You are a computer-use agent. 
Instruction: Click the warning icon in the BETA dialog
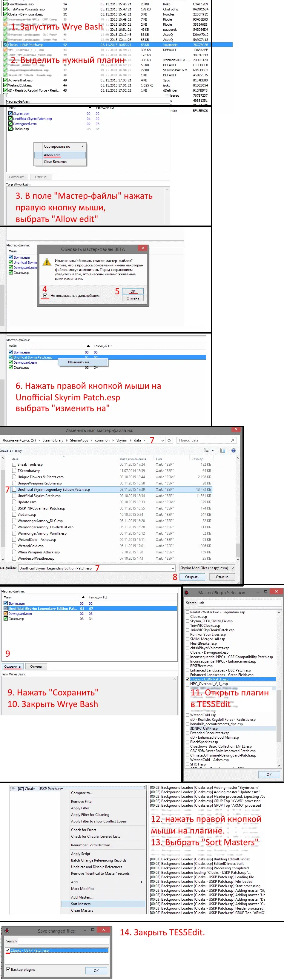pos(47,262)
